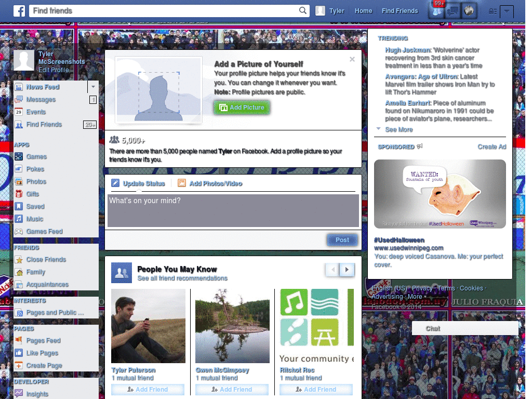Image resolution: width=532 pixels, height=399 pixels.
Task: Click Privacy footer link
Action: 422,288
